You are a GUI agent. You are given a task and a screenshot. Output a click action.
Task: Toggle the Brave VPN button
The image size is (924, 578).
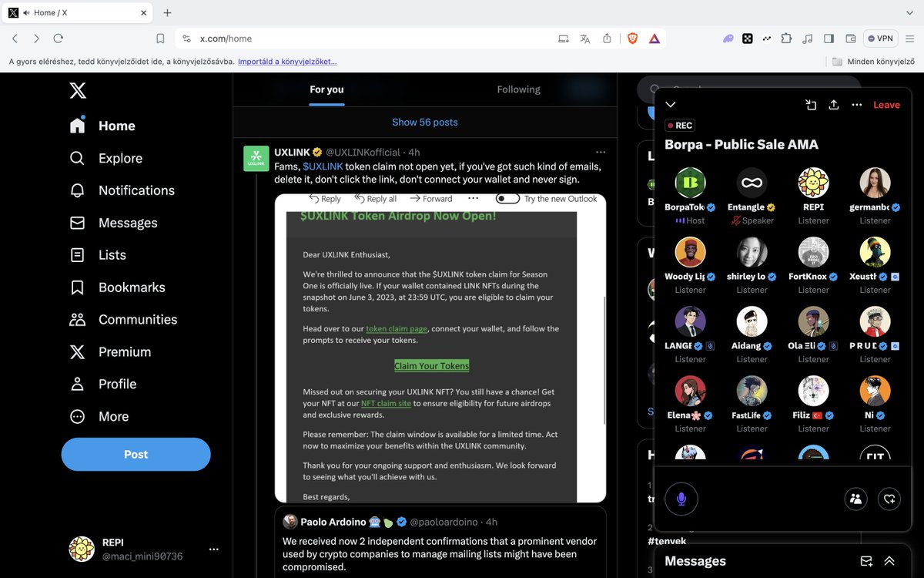point(881,39)
